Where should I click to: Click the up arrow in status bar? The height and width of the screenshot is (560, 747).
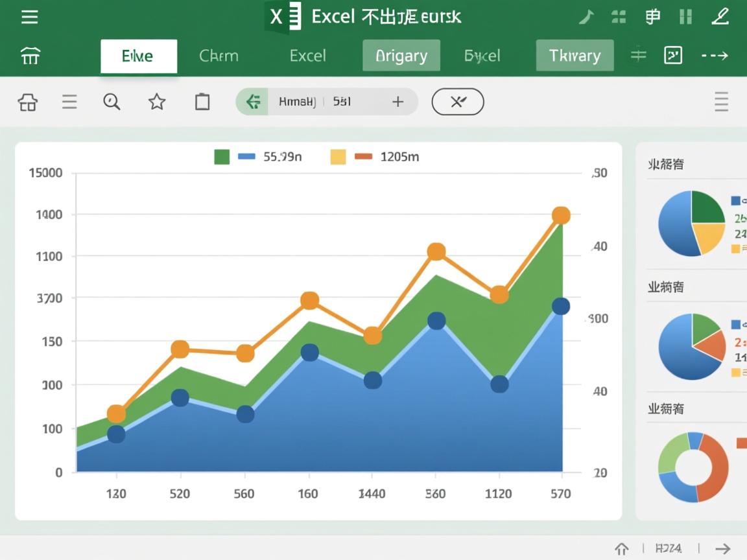(x=621, y=548)
